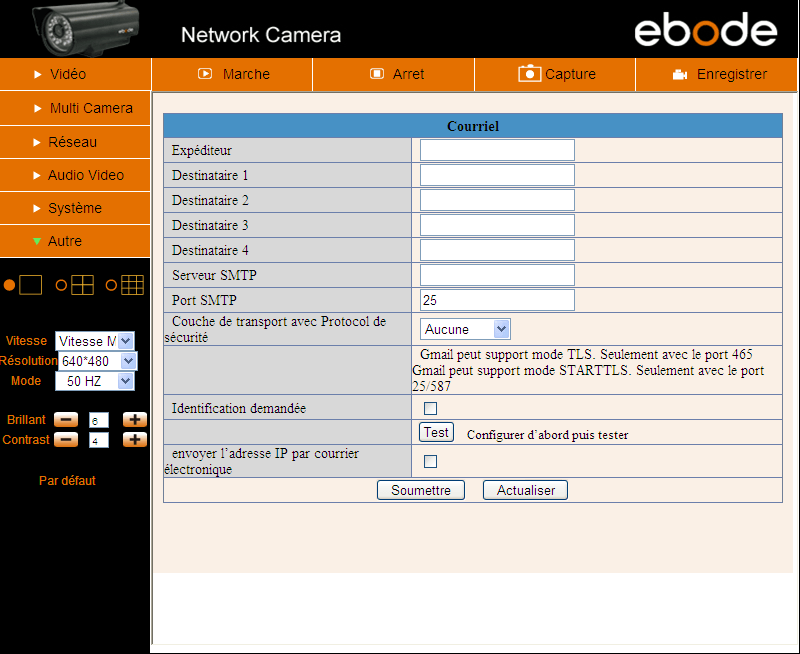Click the Contrast value box
Viewport: 800px width, 654px height.
click(x=99, y=440)
